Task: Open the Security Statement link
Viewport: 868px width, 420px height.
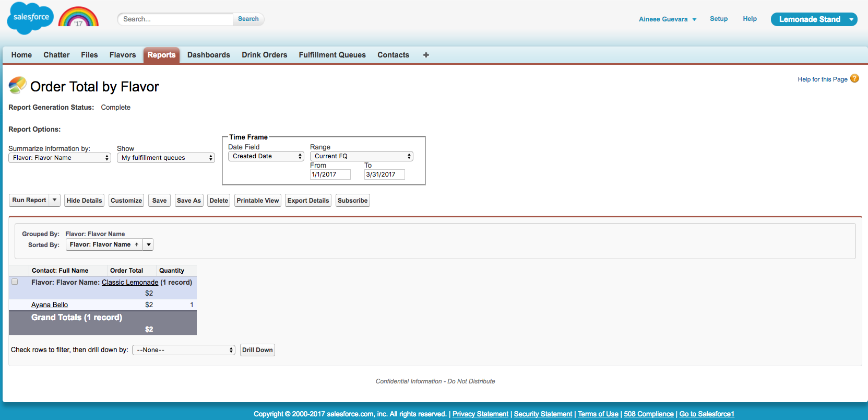Action: (x=543, y=414)
